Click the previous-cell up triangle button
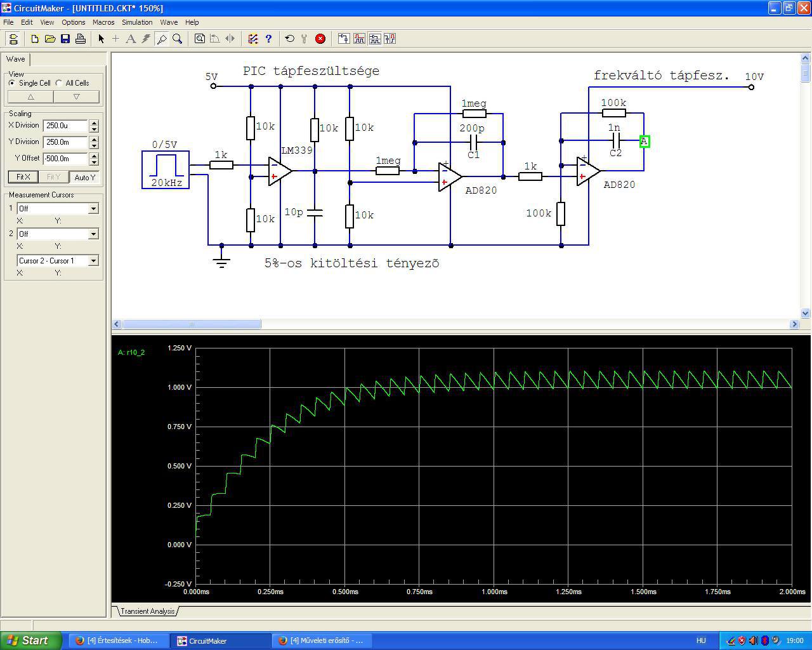 pos(30,96)
